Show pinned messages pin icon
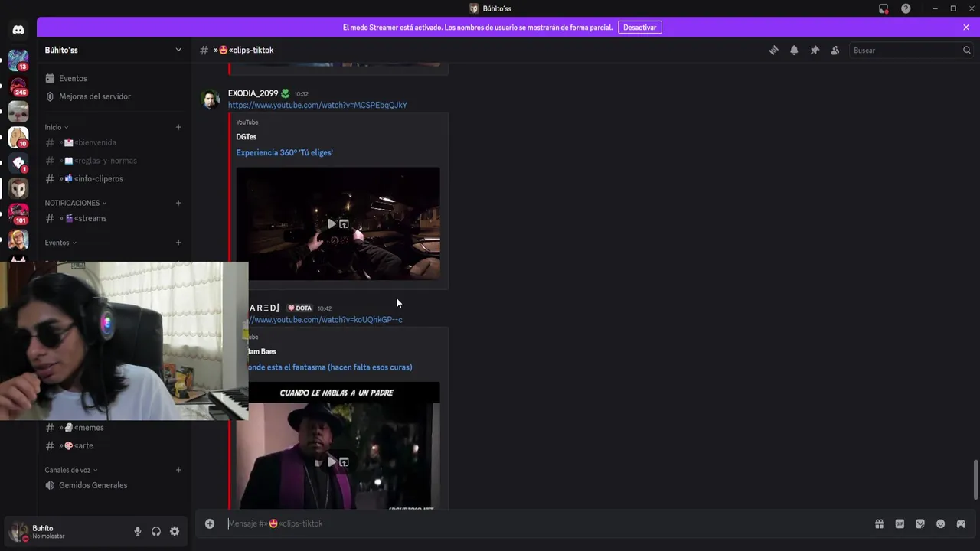 (815, 51)
